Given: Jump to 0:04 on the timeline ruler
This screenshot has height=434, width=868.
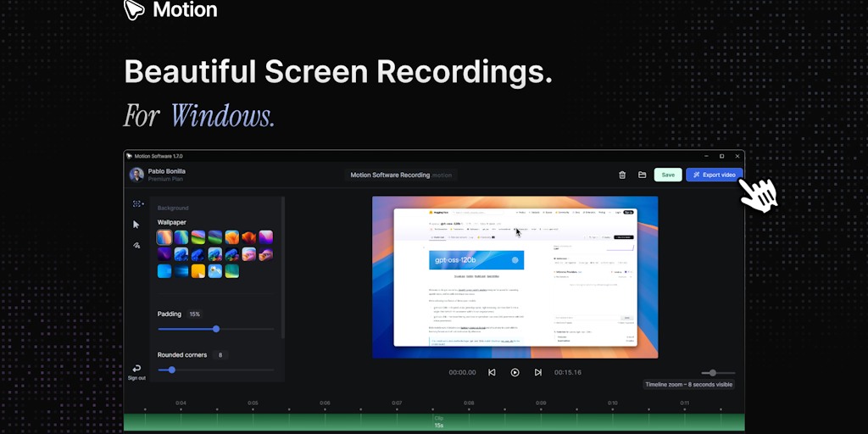Looking at the screenshot, I should (181, 403).
